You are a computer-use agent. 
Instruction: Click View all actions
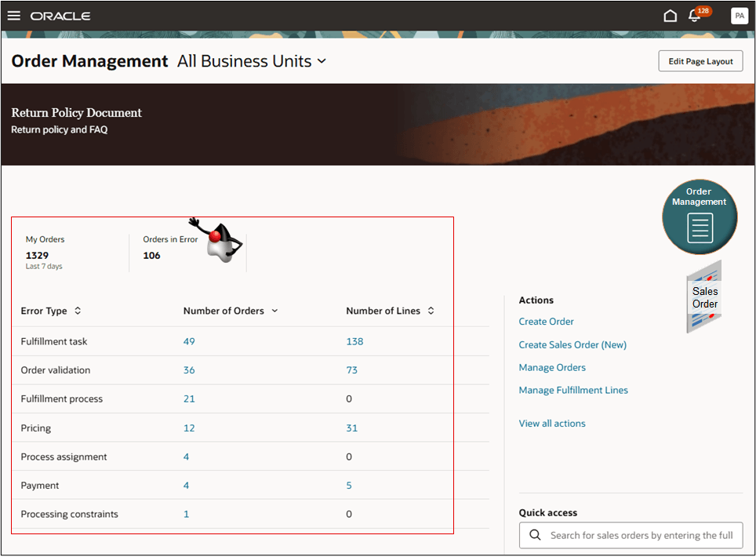pyautogui.click(x=551, y=423)
